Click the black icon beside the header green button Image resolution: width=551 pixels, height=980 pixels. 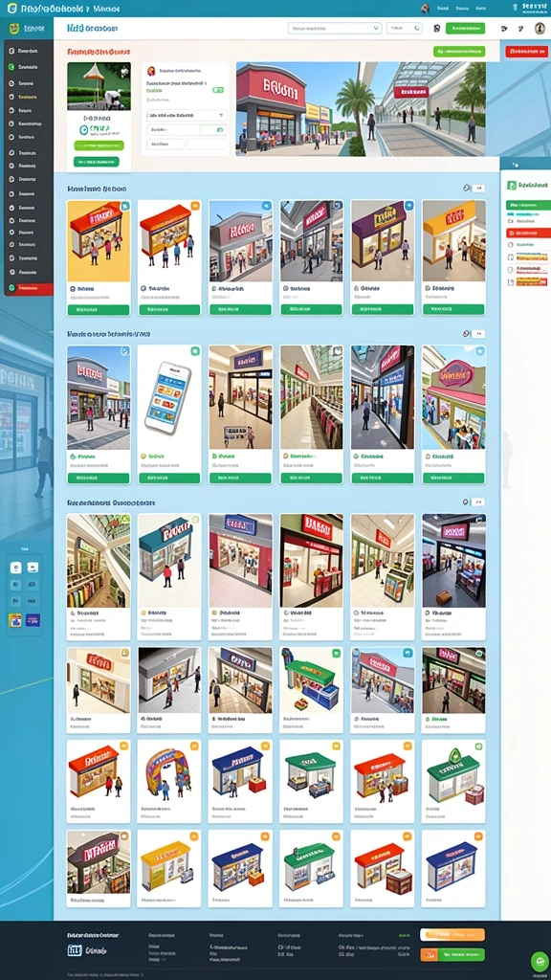click(436, 28)
